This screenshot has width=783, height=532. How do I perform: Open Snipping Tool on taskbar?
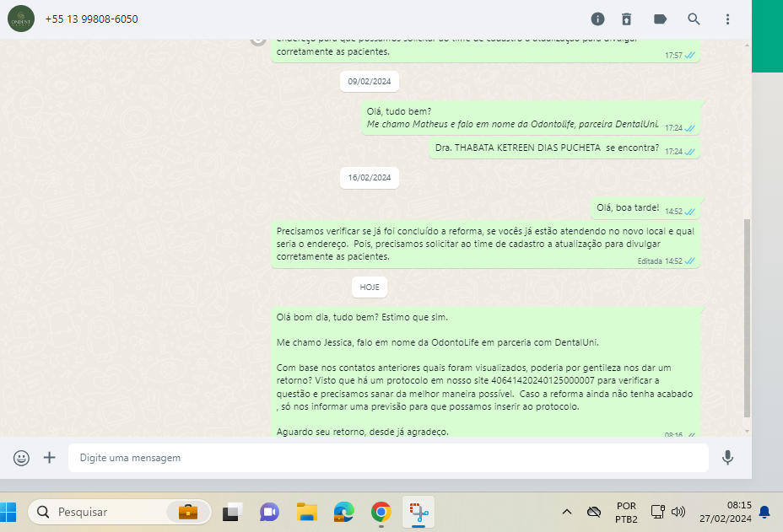coord(418,512)
